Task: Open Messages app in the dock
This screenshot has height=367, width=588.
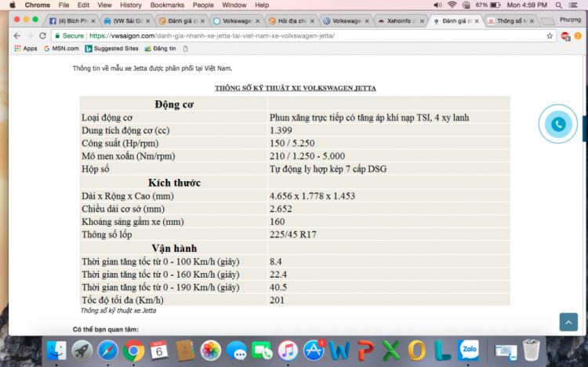Action: click(x=236, y=351)
